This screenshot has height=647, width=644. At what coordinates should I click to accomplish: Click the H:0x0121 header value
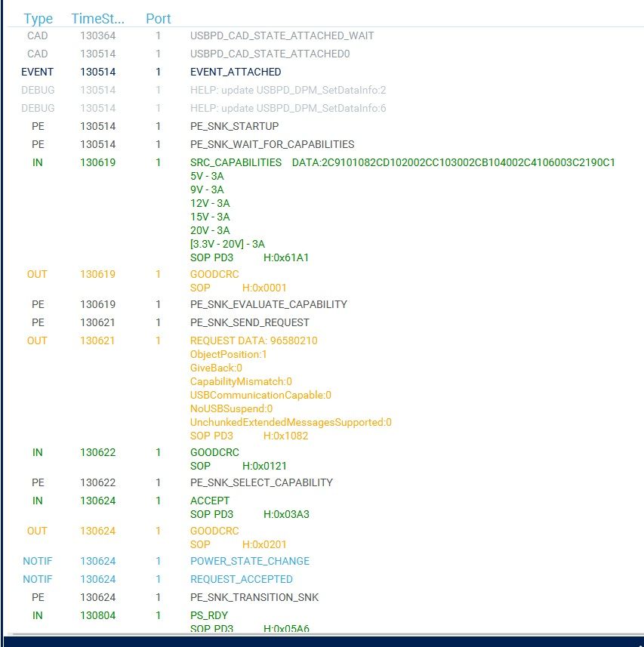click(x=264, y=467)
